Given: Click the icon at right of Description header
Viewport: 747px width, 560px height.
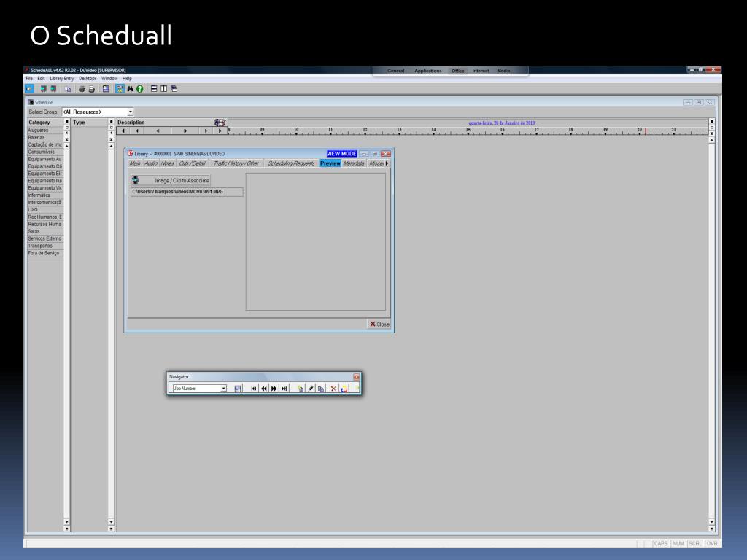Looking at the screenshot, I should [x=220, y=122].
